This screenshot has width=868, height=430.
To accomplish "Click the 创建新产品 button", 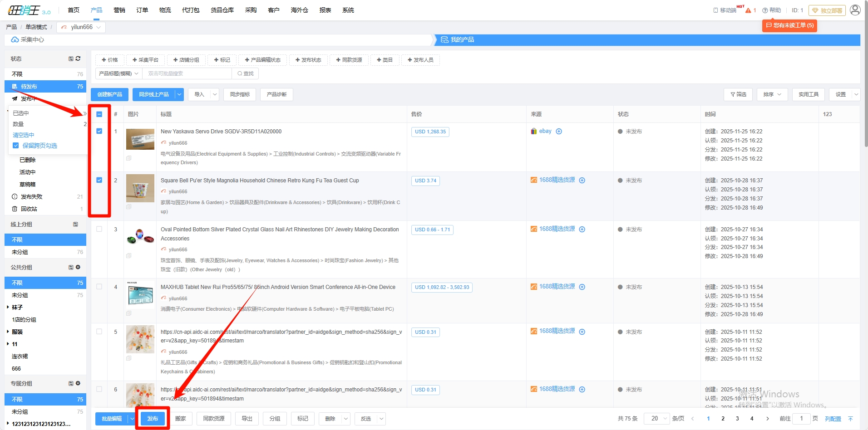I will (109, 94).
